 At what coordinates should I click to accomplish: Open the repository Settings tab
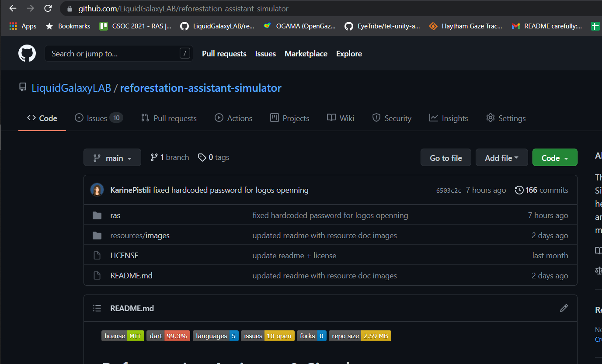pos(506,118)
